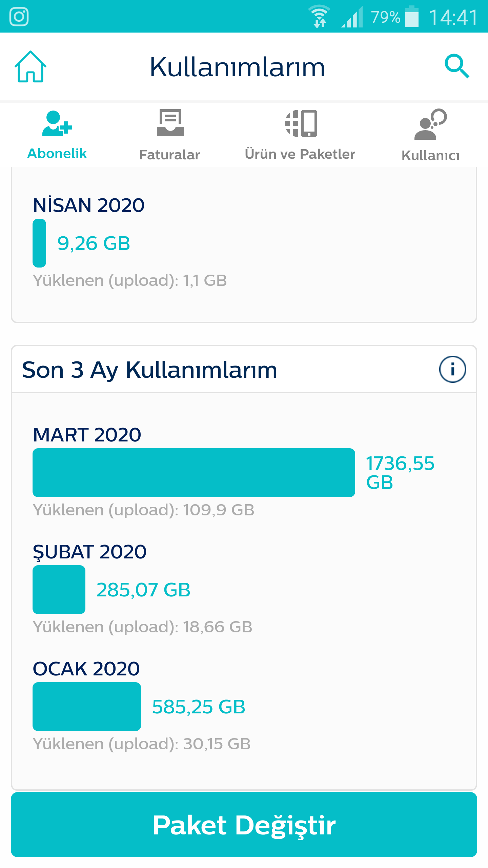Tap the Son 3 Ay Kullanımlarım header
Viewport: 488px width, 868px height.
click(149, 370)
